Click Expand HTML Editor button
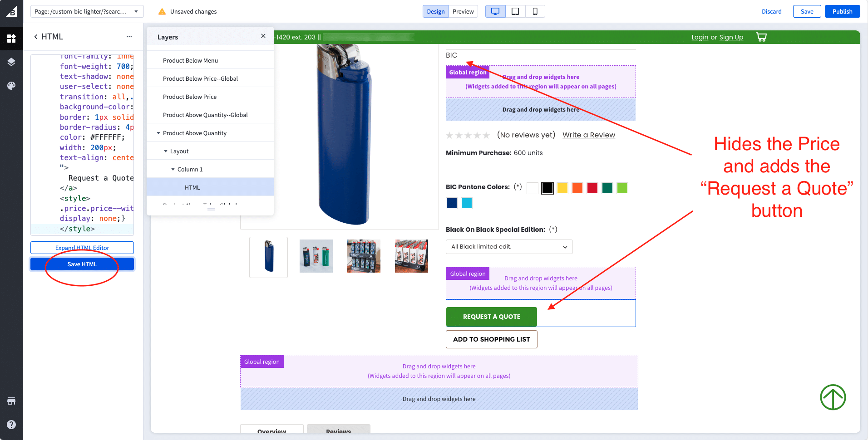 pos(82,248)
